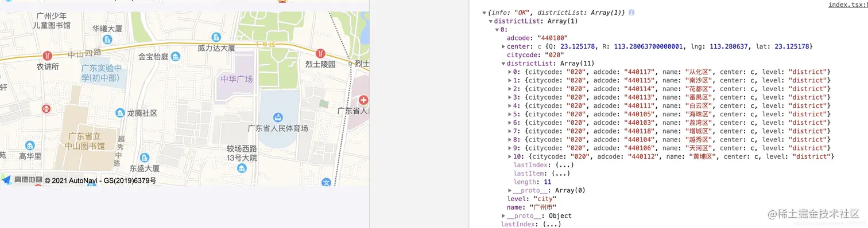Click the 华曦大厦 building icon on map
The width and height of the screenshot is (868, 228).
click(107, 39)
